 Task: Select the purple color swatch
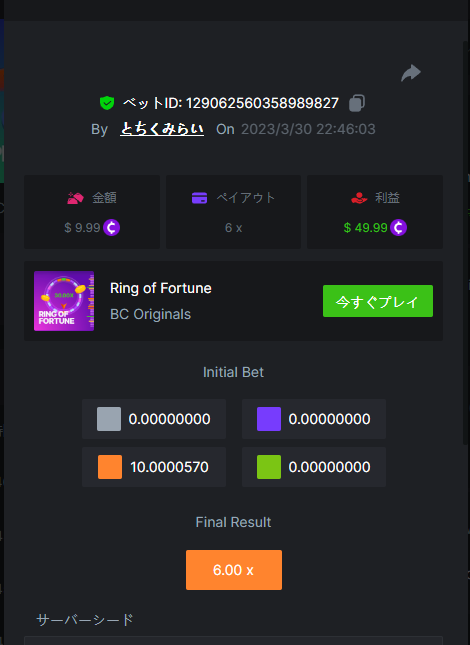pos(269,419)
